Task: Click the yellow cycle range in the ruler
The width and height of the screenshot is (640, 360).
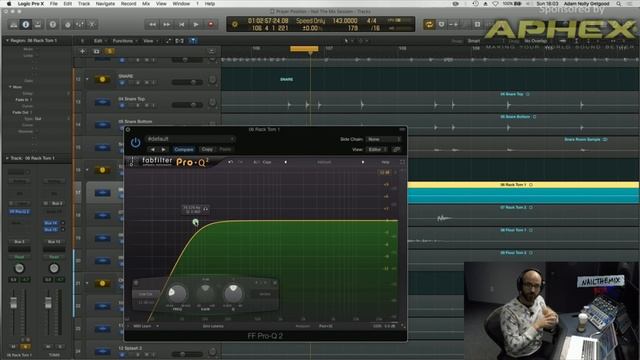Action: click(304, 49)
